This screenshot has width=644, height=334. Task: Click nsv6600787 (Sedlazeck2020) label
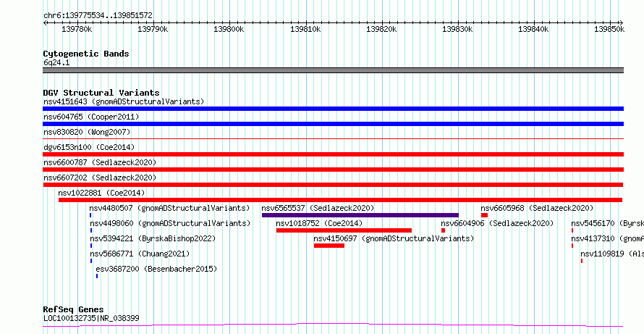click(x=100, y=162)
